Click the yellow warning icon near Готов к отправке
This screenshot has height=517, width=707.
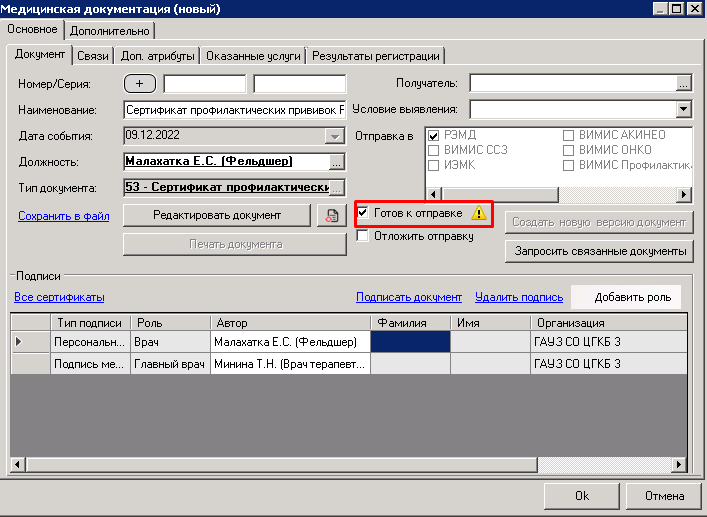479,212
